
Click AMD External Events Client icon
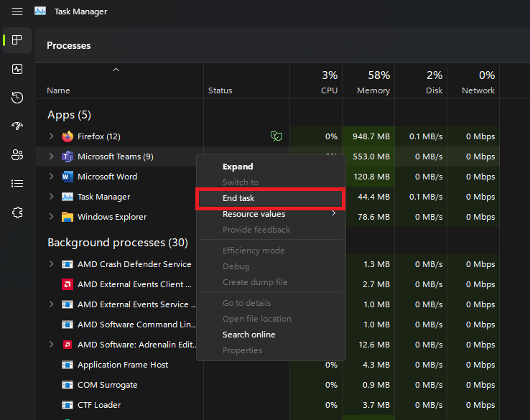click(x=68, y=284)
